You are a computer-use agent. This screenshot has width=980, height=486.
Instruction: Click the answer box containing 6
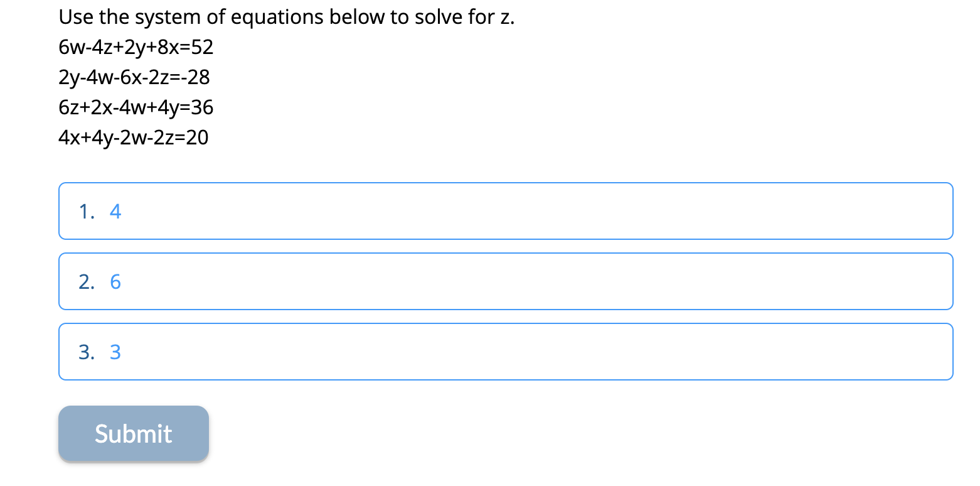[x=439, y=281]
